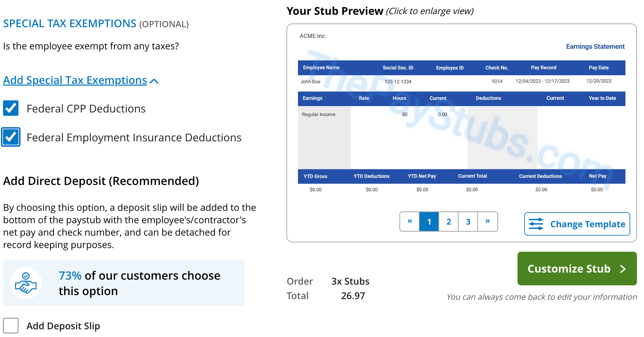This screenshot has width=644, height=337.
Task: Enlarge the pay stub preview image
Action: [461, 128]
